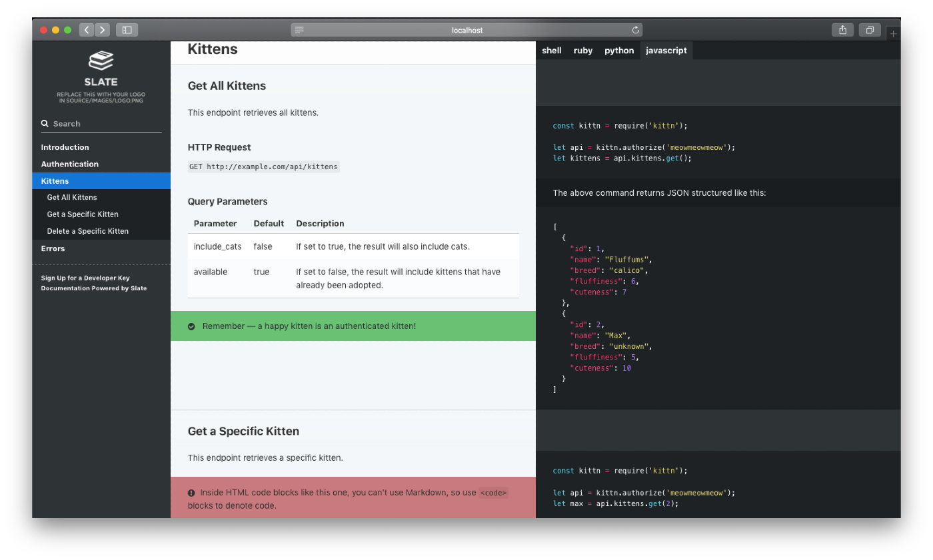The height and width of the screenshot is (560, 933).
Task: Click the Reader mode icon in the address bar
Action: (x=299, y=29)
